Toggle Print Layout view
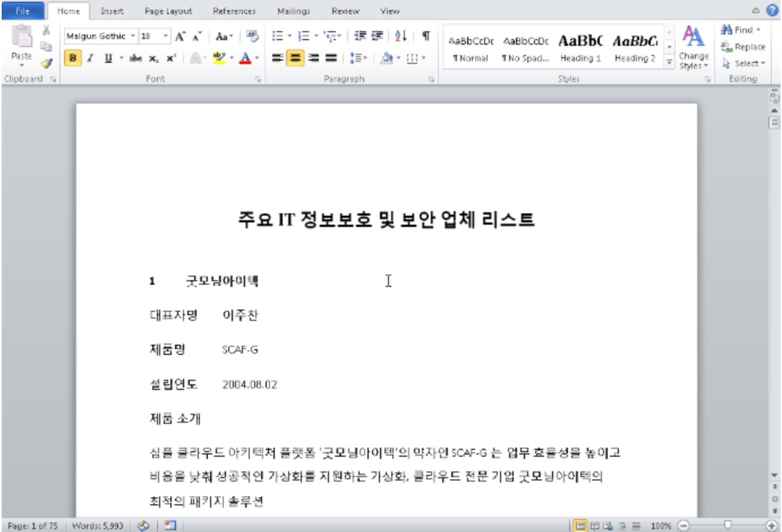 tap(580, 526)
